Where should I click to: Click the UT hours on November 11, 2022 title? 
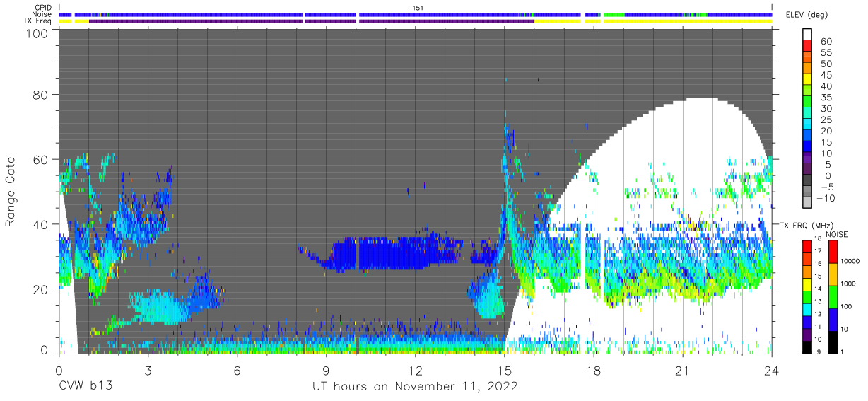pyautogui.click(x=416, y=387)
